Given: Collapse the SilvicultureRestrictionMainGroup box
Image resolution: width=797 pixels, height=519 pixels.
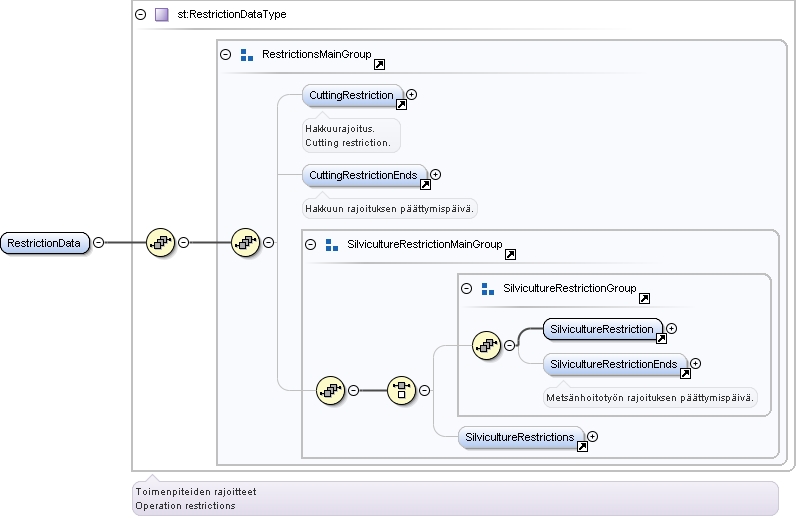Looking at the screenshot, I should point(311,245).
